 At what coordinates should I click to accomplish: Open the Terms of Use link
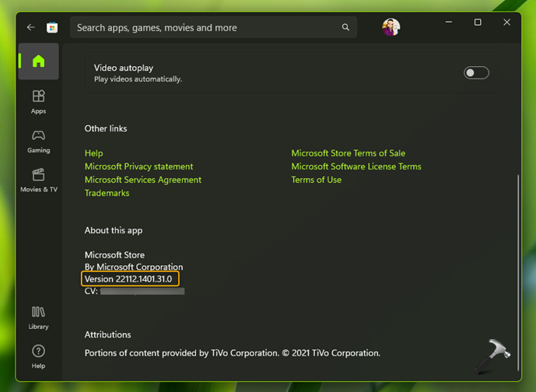(316, 180)
